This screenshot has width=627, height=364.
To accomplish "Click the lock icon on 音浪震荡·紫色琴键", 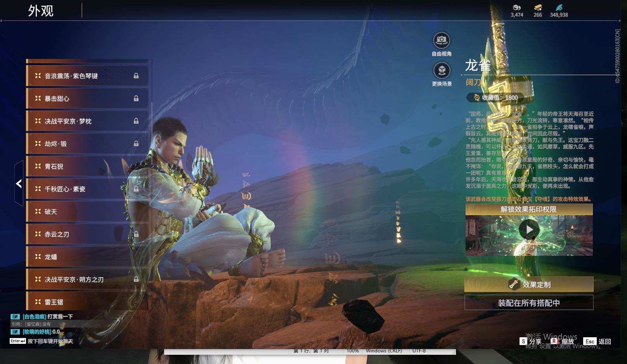I will (136, 76).
